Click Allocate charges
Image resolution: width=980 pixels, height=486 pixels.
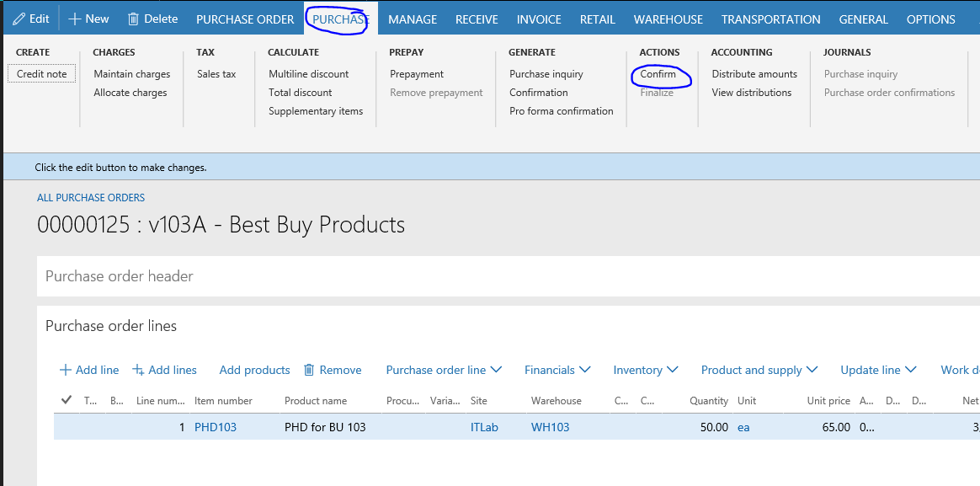point(130,93)
